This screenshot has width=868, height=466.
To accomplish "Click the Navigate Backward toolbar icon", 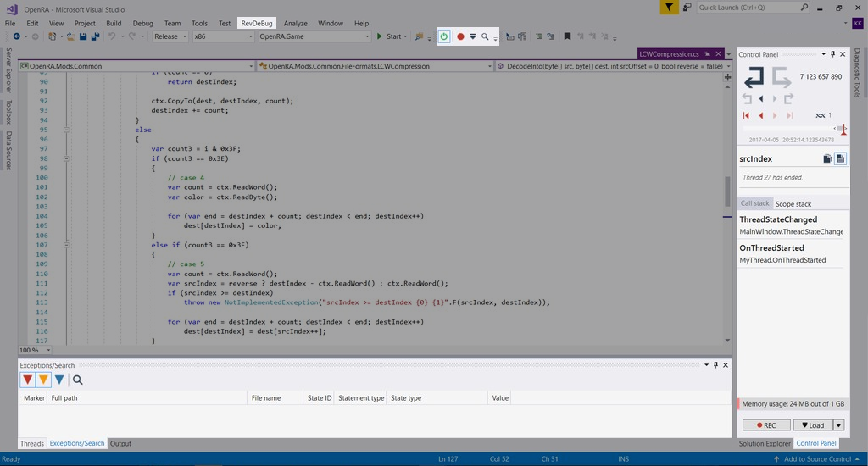I will (x=17, y=36).
